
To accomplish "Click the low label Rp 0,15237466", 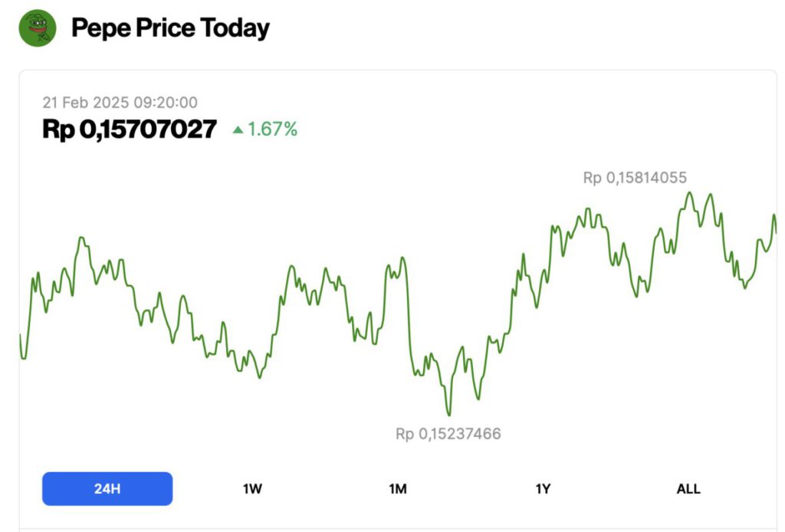I will [x=448, y=434].
